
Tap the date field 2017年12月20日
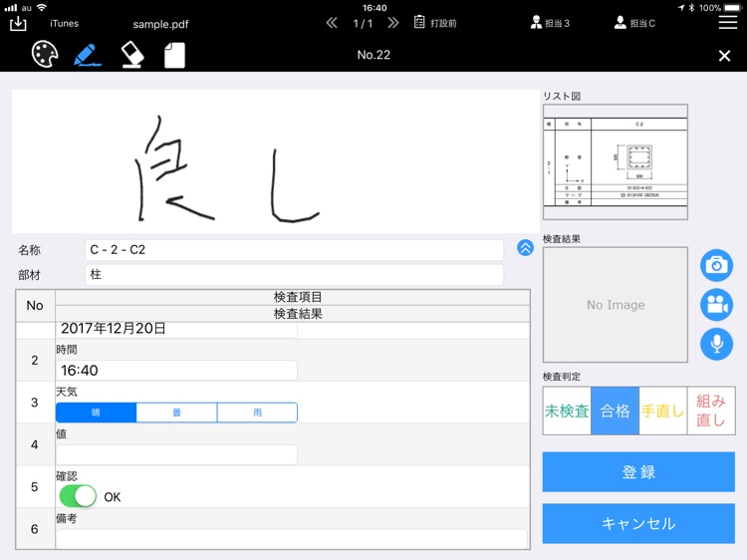(176, 329)
